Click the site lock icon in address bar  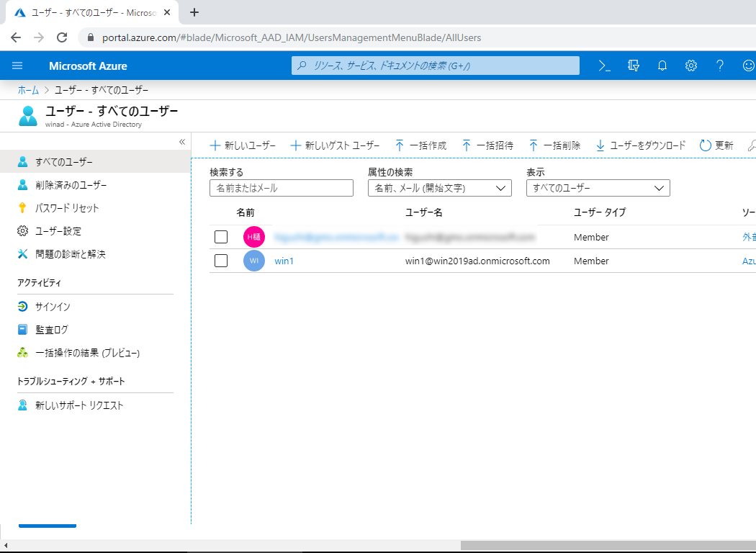tap(90, 37)
